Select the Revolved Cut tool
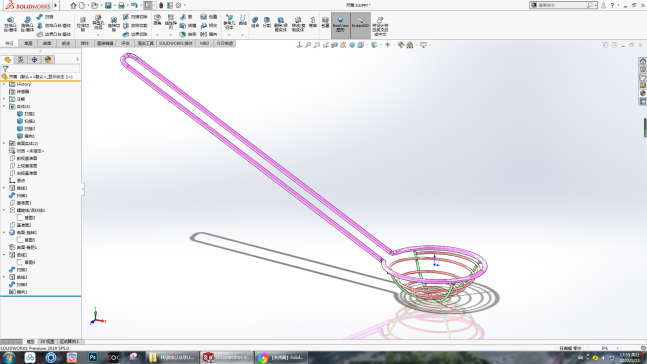Screen dimensions: 647x364 tap(113, 24)
